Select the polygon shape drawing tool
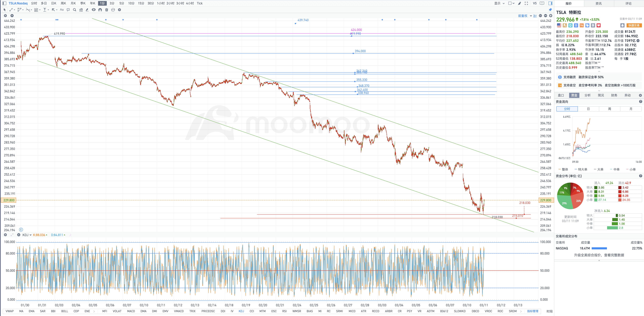Viewport: 644px width, 316px height. [x=19, y=10]
